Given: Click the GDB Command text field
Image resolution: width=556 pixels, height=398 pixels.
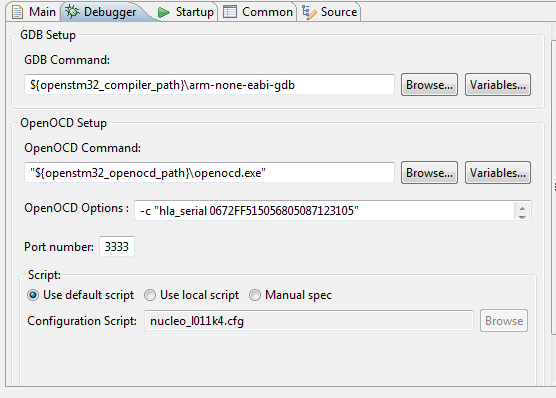Looking at the screenshot, I should pyautogui.click(x=209, y=85).
